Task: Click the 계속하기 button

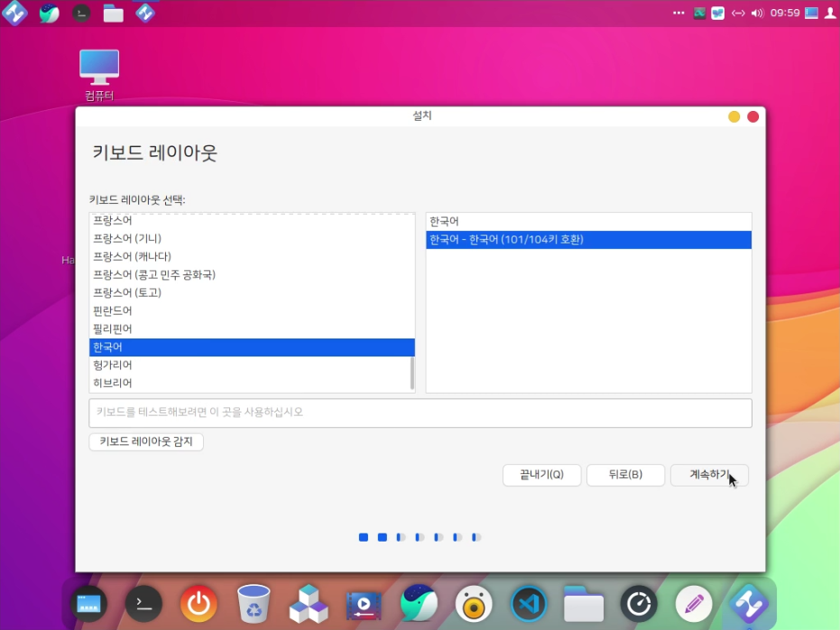Action: point(709,475)
